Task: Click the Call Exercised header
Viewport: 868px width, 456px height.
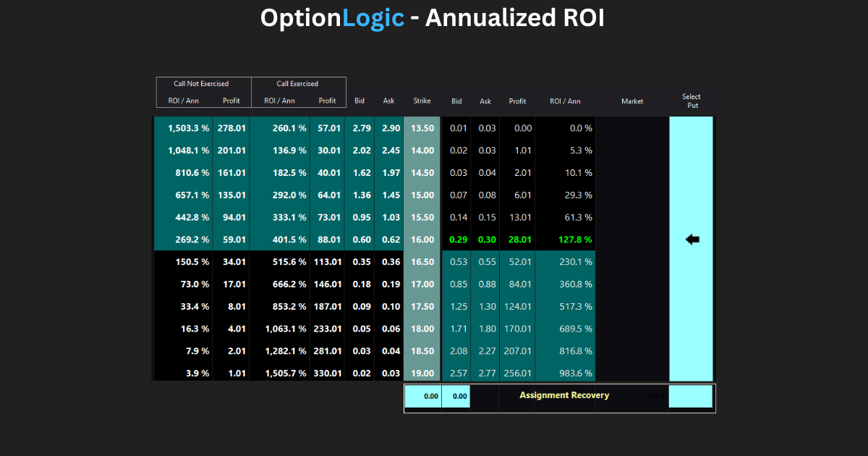Action: coord(297,84)
